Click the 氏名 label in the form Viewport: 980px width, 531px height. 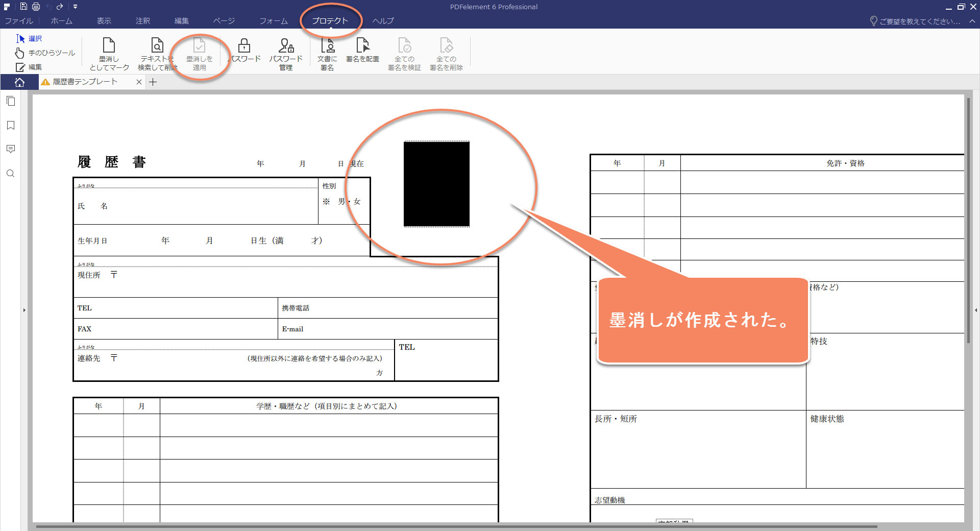92,206
